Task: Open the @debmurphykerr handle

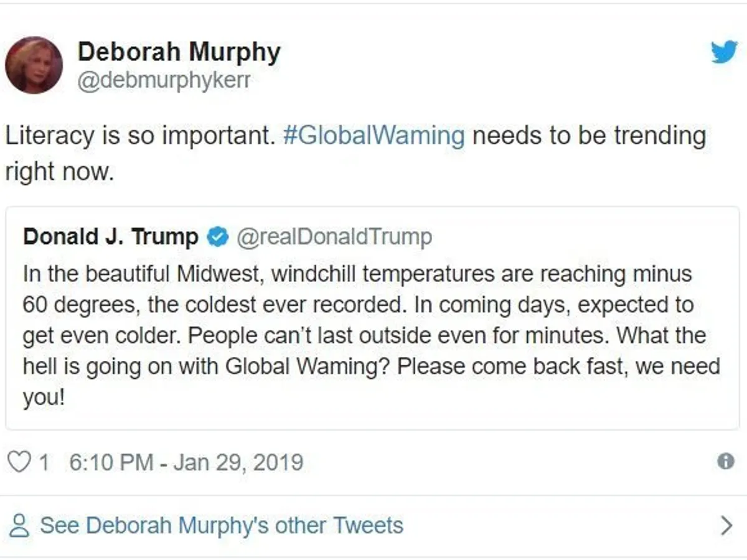Action: pos(164,81)
